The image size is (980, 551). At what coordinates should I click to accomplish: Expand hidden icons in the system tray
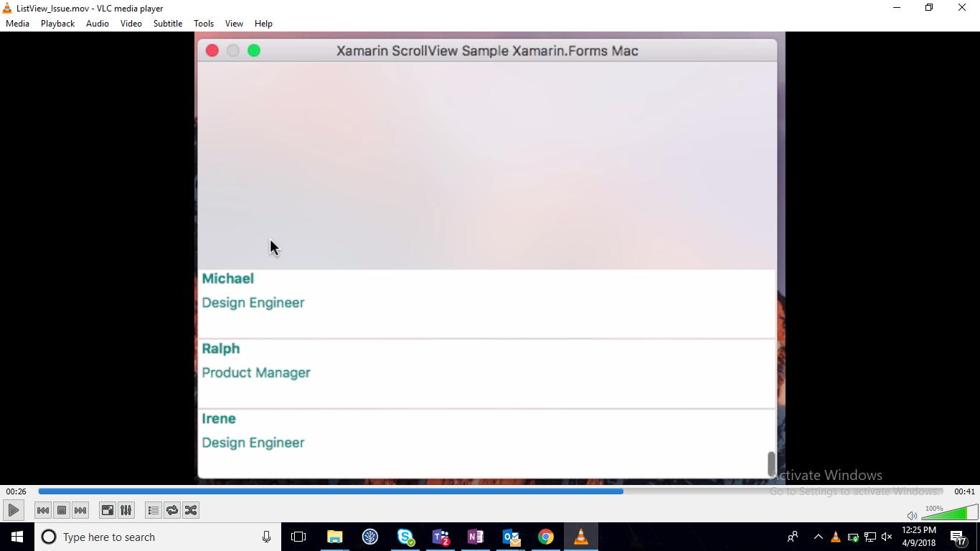click(x=818, y=536)
